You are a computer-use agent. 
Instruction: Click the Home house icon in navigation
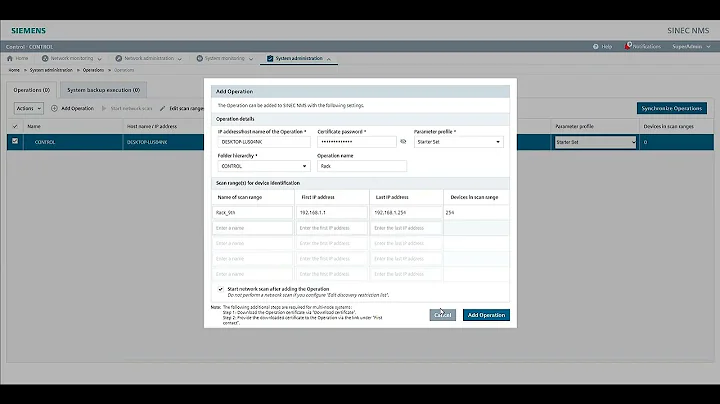(x=10, y=58)
